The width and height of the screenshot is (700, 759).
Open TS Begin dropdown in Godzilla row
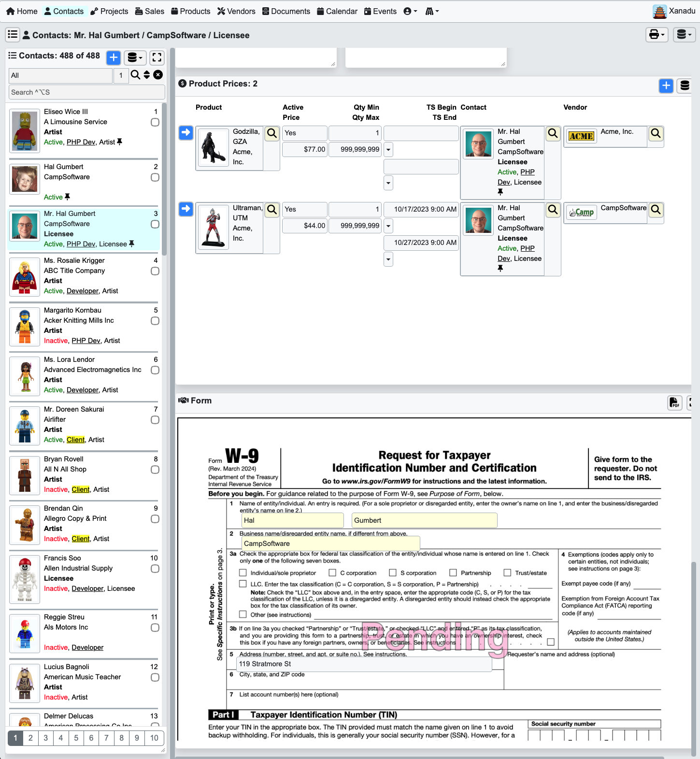tap(388, 150)
